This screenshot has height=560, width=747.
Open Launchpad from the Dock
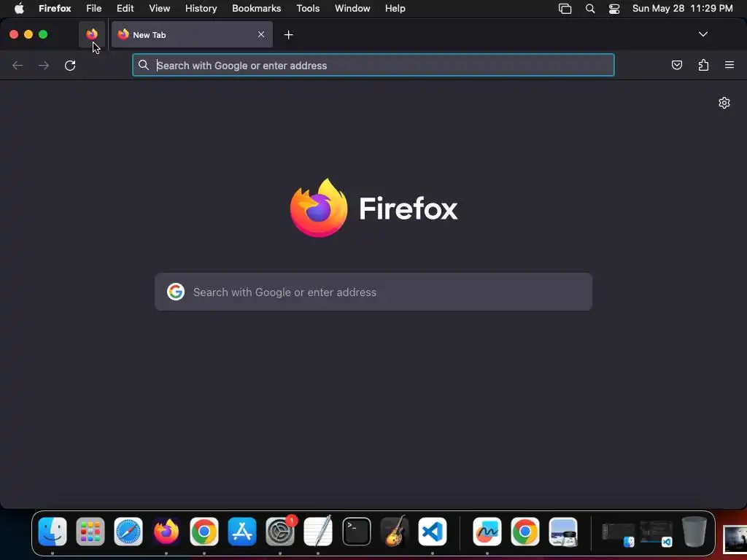point(90,532)
